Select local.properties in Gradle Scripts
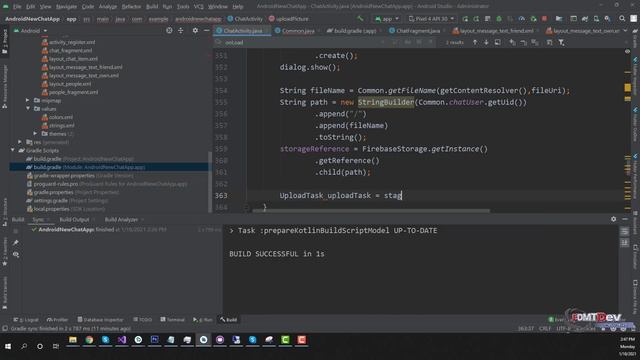 point(66,209)
